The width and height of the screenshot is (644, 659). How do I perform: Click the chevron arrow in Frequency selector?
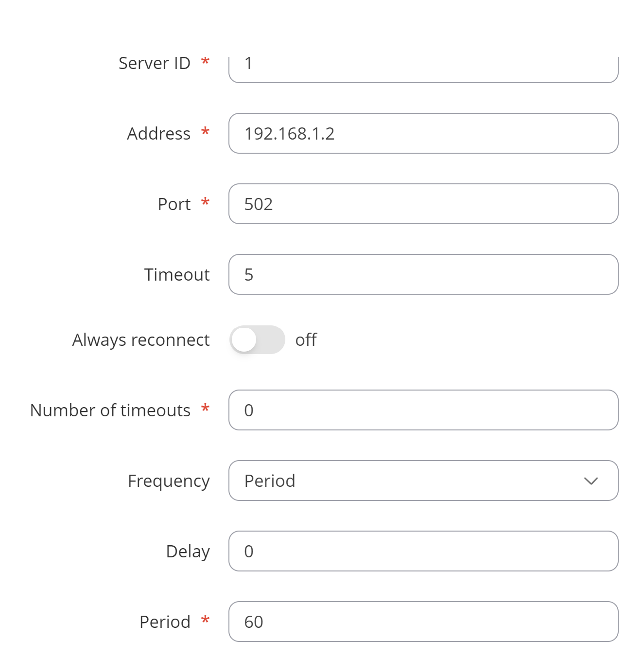point(591,481)
